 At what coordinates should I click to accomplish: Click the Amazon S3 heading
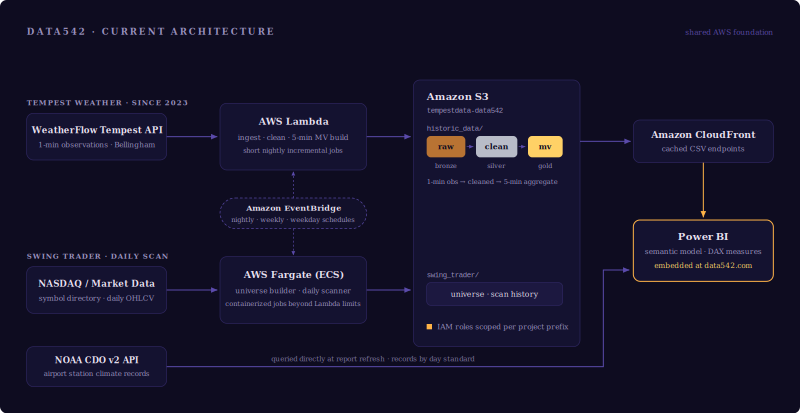(458, 96)
